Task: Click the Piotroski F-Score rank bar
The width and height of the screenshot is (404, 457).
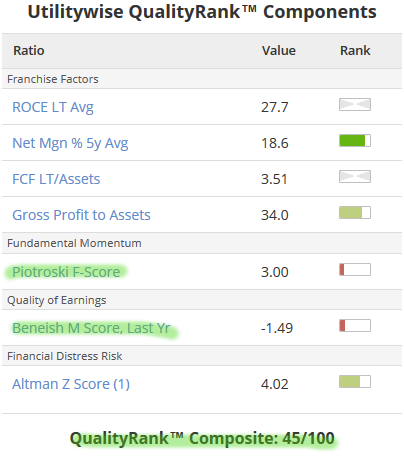Action: (355, 270)
